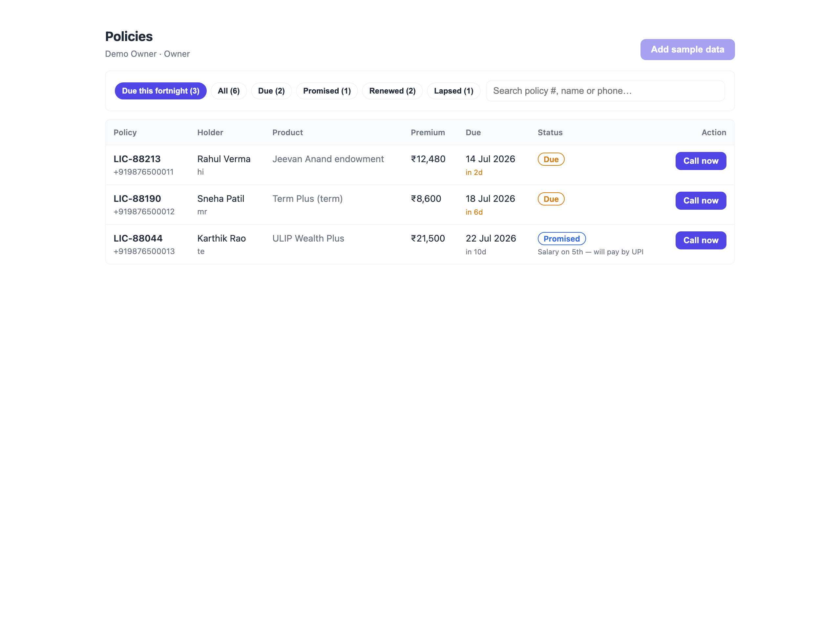
Task: Filter by Due (2) status
Action: point(271,91)
